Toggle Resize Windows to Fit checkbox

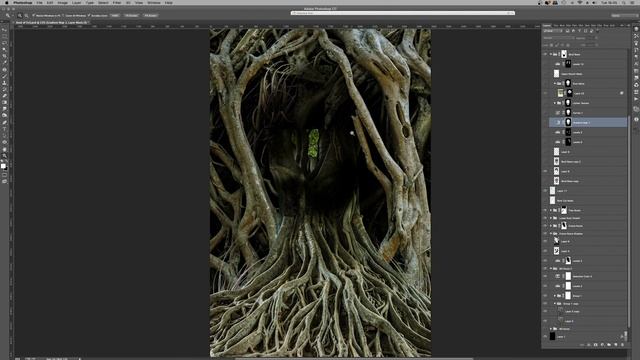(33, 16)
